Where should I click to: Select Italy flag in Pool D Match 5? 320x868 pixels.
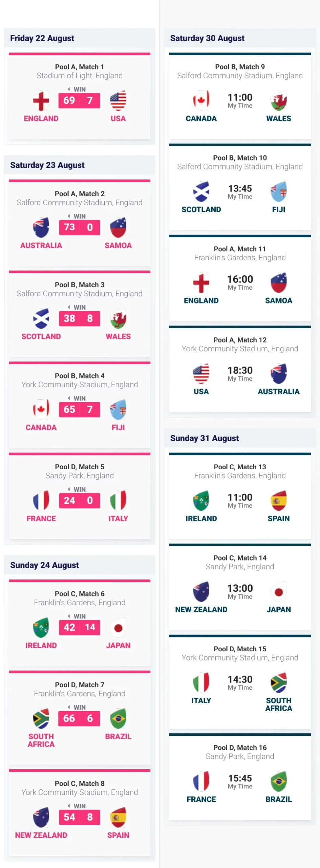[x=118, y=501]
